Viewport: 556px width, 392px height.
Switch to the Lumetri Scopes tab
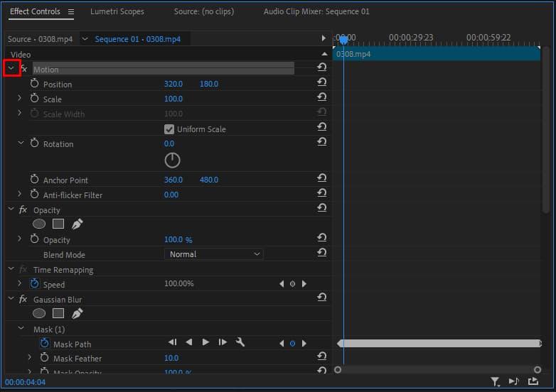[117, 12]
